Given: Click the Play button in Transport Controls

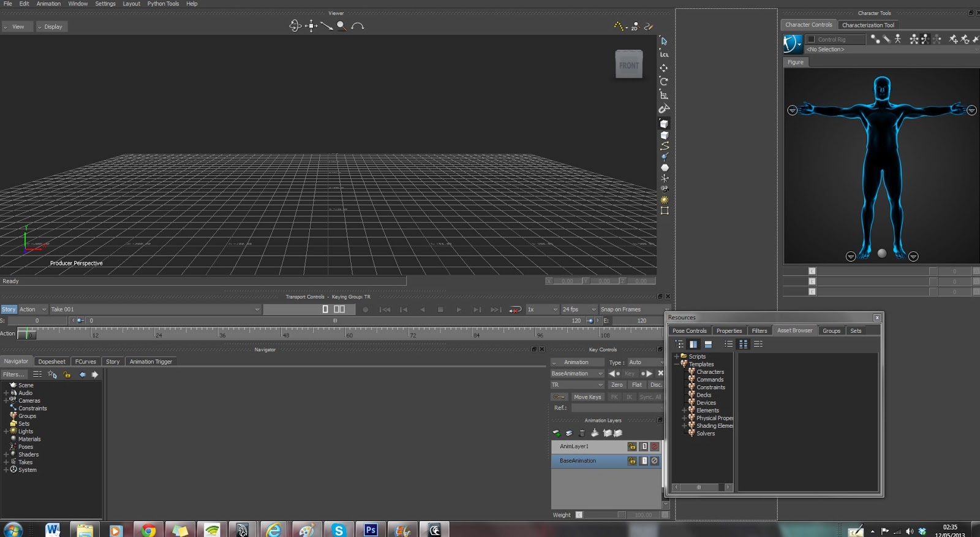Looking at the screenshot, I should (x=459, y=310).
